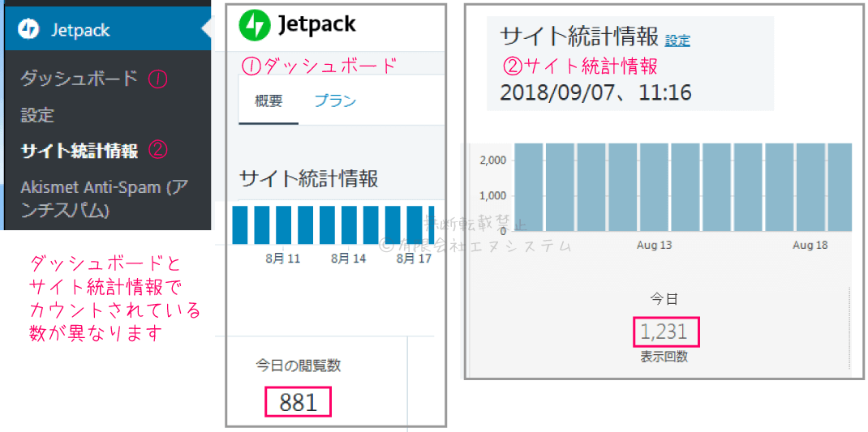Click the 8月 14 axis label
The width and height of the screenshot is (868, 432).
(348, 259)
